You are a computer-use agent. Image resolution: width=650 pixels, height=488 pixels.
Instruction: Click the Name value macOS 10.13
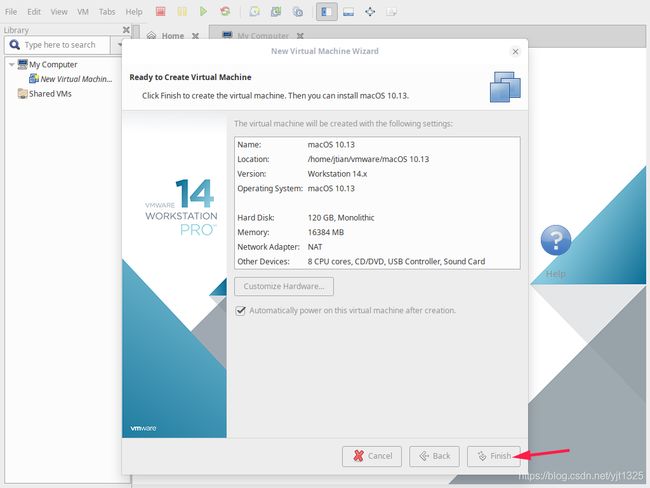(x=331, y=145)
